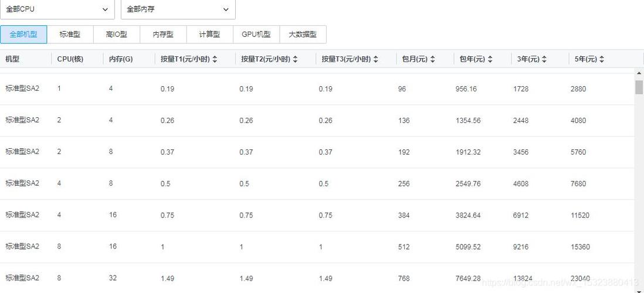Click the scrollbar up arrow
The width and height of the screenshot is (644, 293).
pos(639,73)
